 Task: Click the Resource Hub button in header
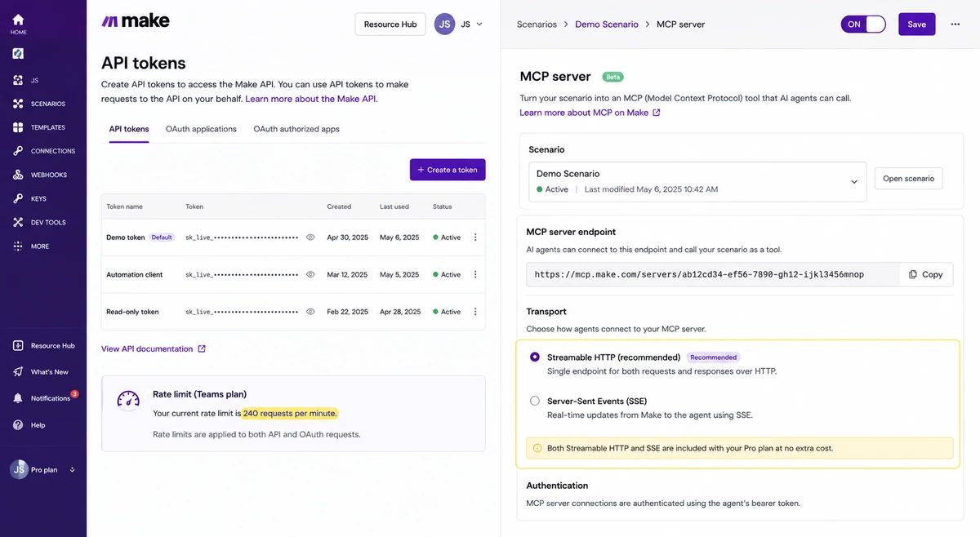click(390, 24)
